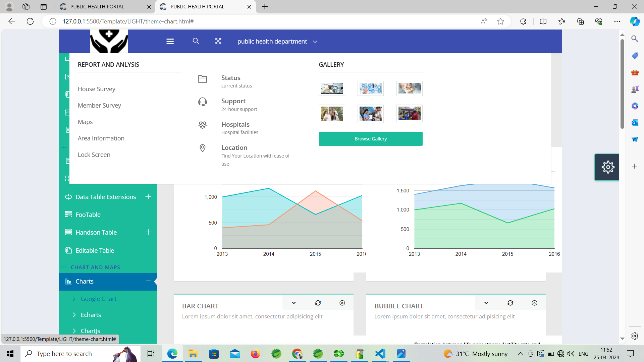Expand Handson Table with plus icon
Viewport: 644px width, 362px height.
click(x=148, y=232)
